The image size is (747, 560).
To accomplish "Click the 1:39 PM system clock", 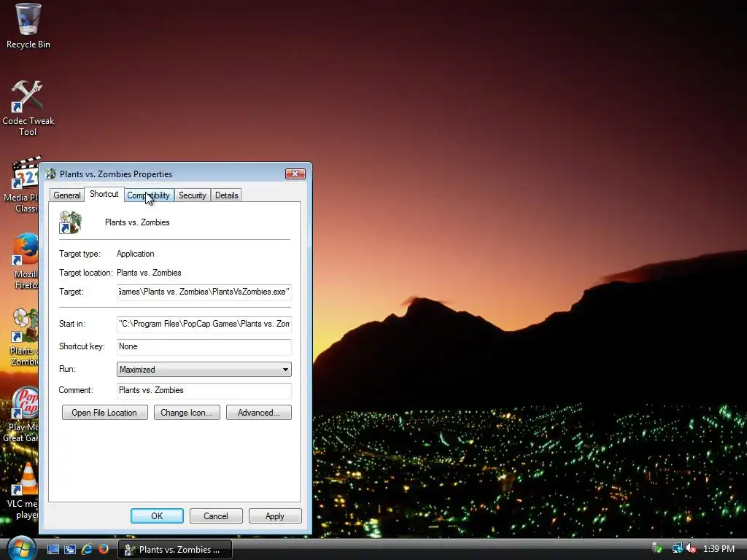I will click(x=719, y=548).
